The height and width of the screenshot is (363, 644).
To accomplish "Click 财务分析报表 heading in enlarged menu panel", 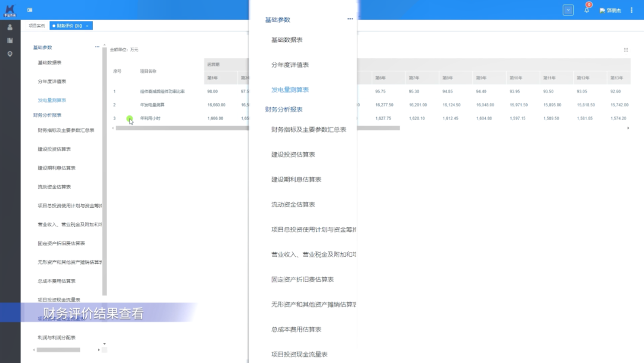I will (x=284, y=109).
